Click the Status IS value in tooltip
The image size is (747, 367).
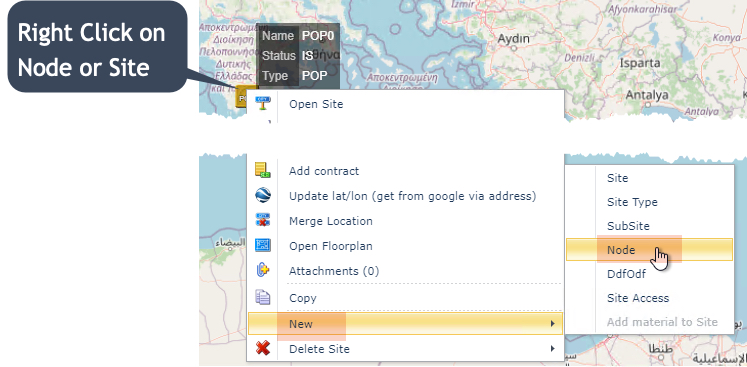point(307,56)
